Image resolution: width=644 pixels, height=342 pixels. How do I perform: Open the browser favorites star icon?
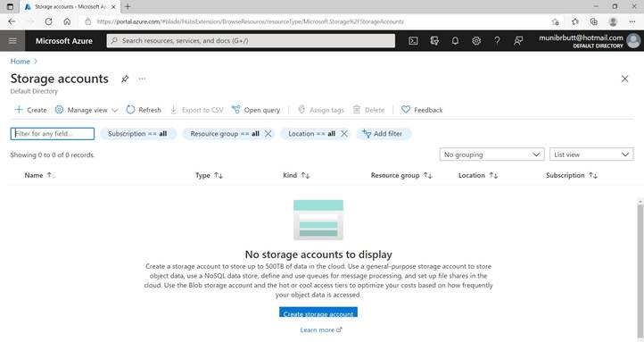pyautogui.click(x=575, y=21)
